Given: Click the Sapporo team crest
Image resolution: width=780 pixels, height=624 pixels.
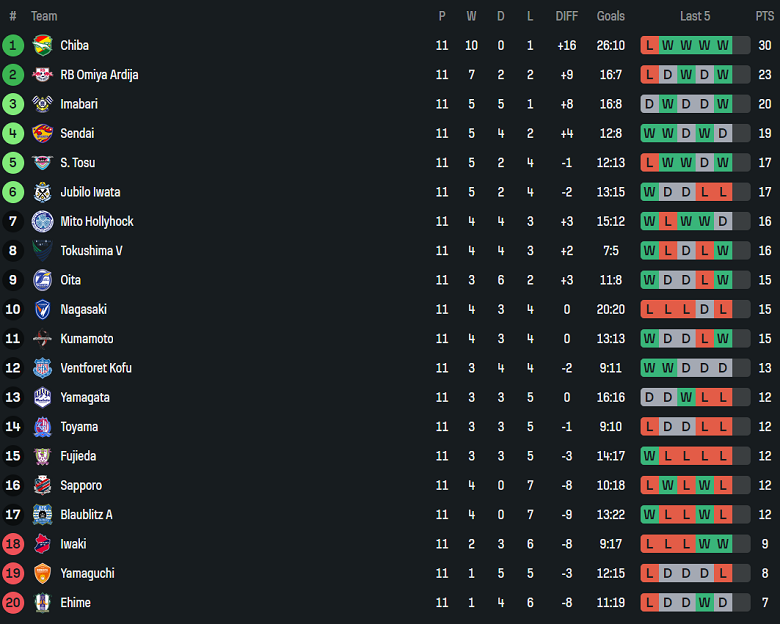Looking at the screenshot, I should [x=42, y=485].
